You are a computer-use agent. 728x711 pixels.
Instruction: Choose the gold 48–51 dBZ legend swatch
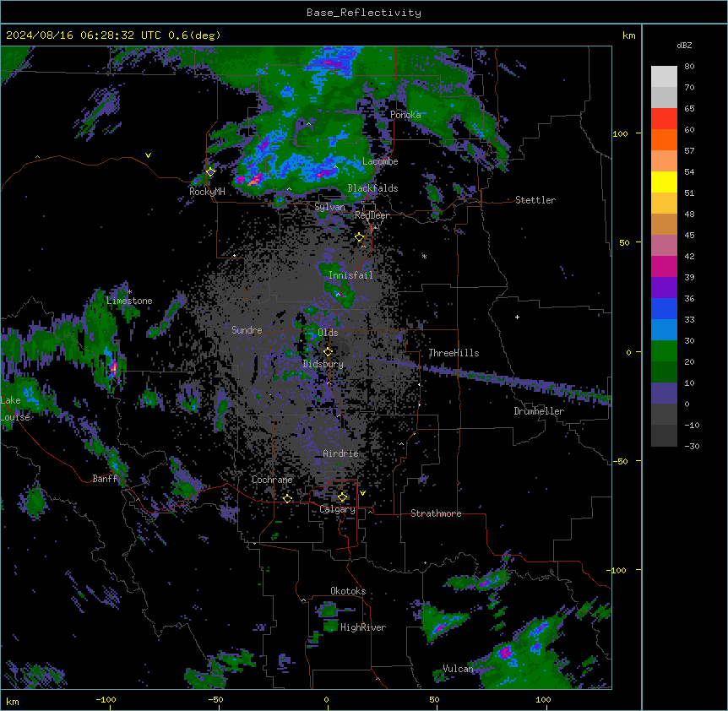[664, 204]
